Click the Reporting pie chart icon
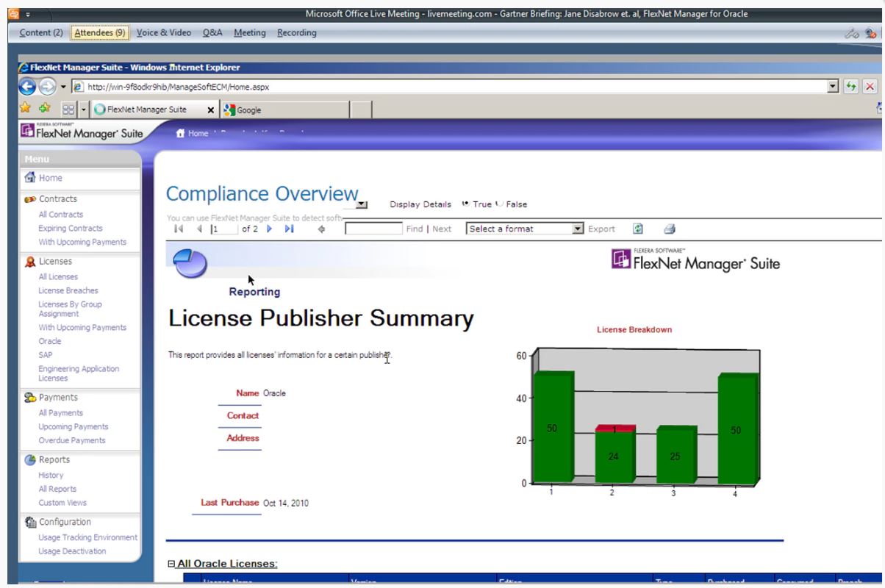The width and height of the screenshot is (885, 588). tap(190, 262)
